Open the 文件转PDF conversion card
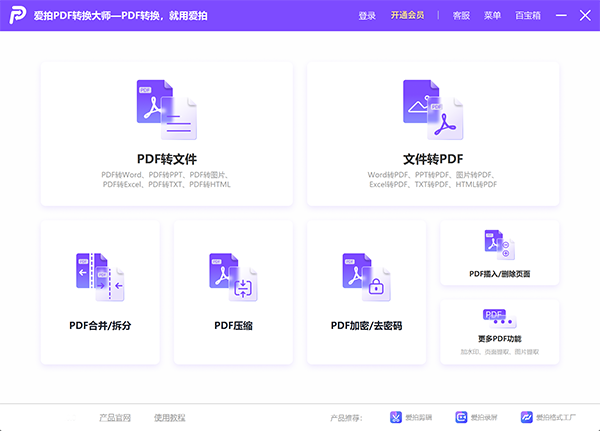 (x=433, y=134)
